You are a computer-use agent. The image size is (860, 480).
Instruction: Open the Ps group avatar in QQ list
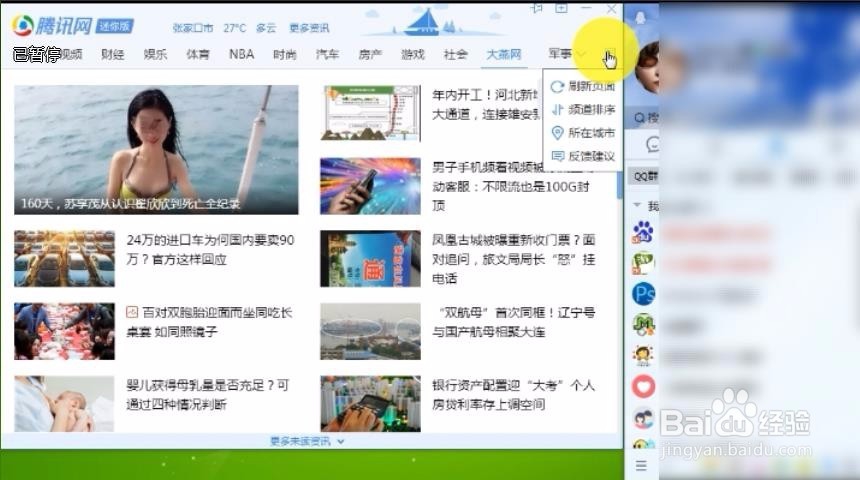point(643,294)
